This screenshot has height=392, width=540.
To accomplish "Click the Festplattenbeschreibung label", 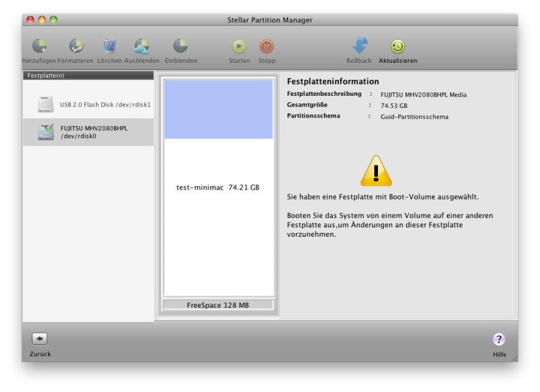I will (x=324, y=94).
